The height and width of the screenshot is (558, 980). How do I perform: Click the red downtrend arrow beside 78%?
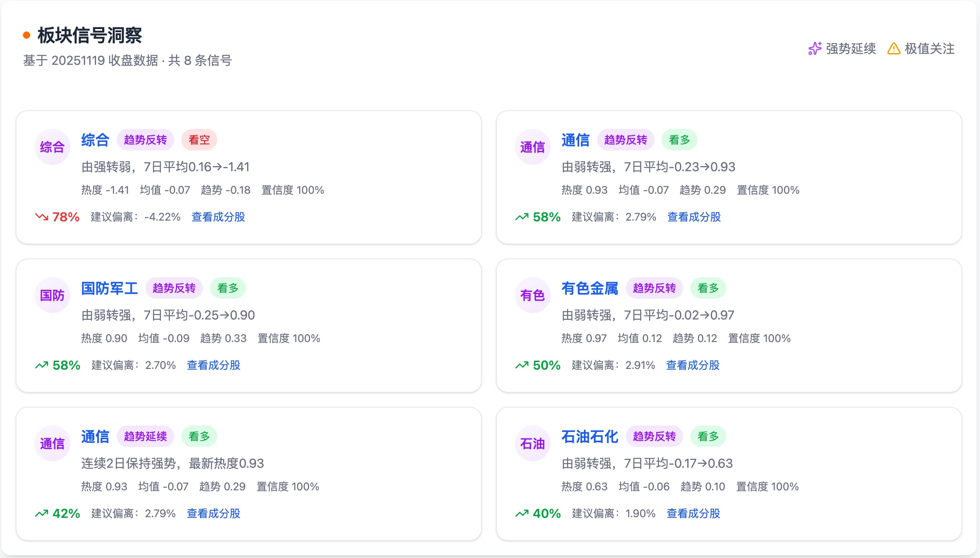point(42,217)
